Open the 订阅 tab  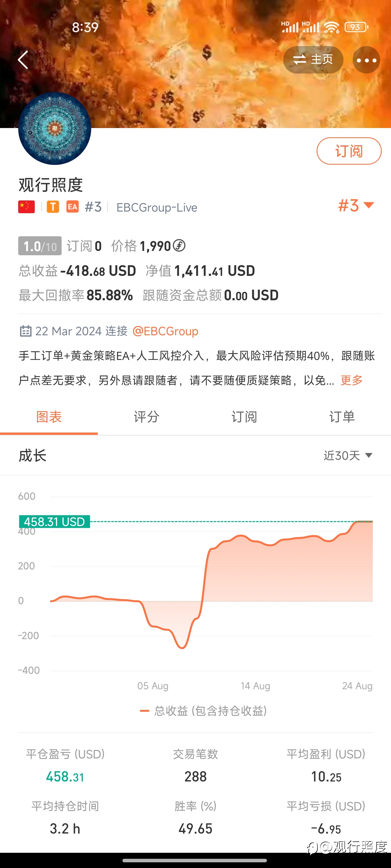pos(244,417)
